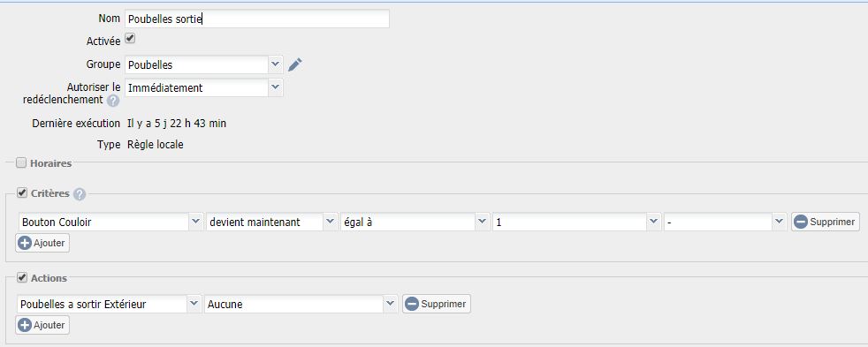Expand the 'égal à' operator dropdown
This screenshot has height=347, width=868.
(x=415, y=223)
